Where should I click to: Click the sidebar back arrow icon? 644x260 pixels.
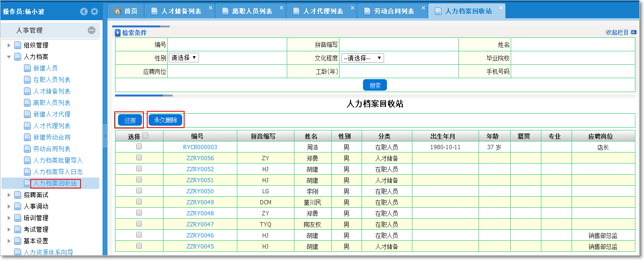pos(84,11)
